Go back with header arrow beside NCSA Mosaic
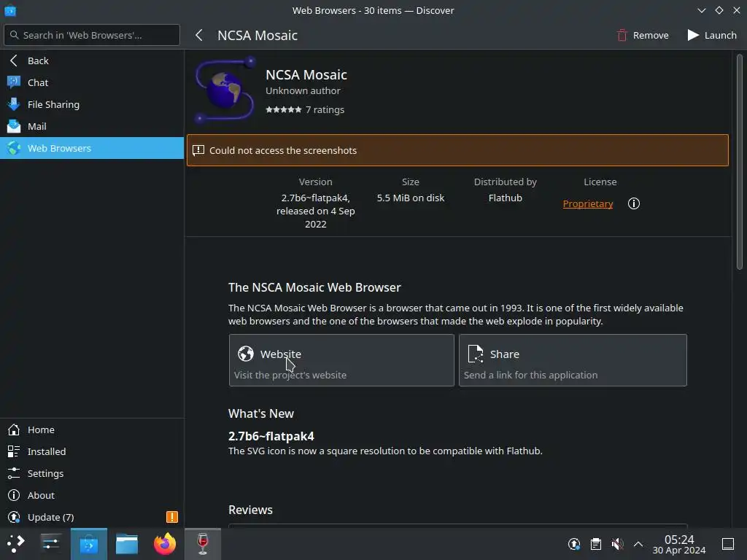This screenshot has height=560, width=747. [199, 35]
